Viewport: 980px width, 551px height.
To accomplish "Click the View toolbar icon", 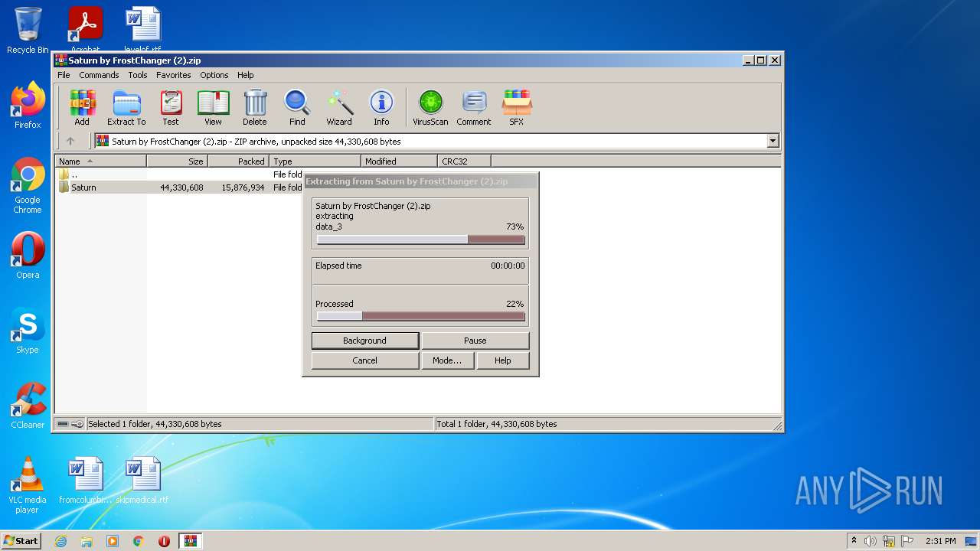I will [213, 107].
